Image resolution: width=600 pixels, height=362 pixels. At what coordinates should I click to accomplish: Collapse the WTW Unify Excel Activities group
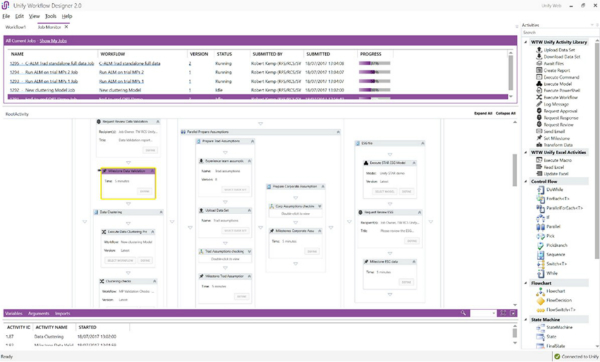526,152
